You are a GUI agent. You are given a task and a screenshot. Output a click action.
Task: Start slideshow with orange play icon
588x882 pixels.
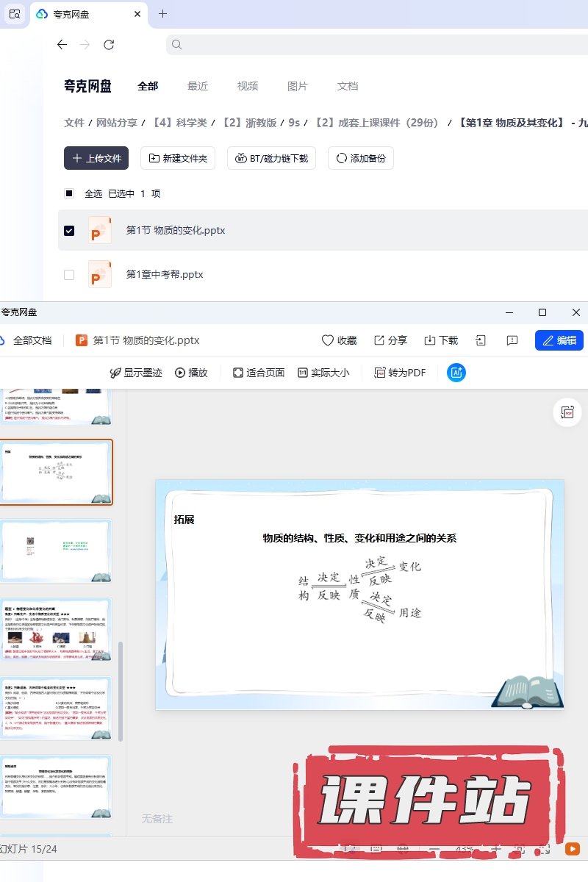pos(572,849)
